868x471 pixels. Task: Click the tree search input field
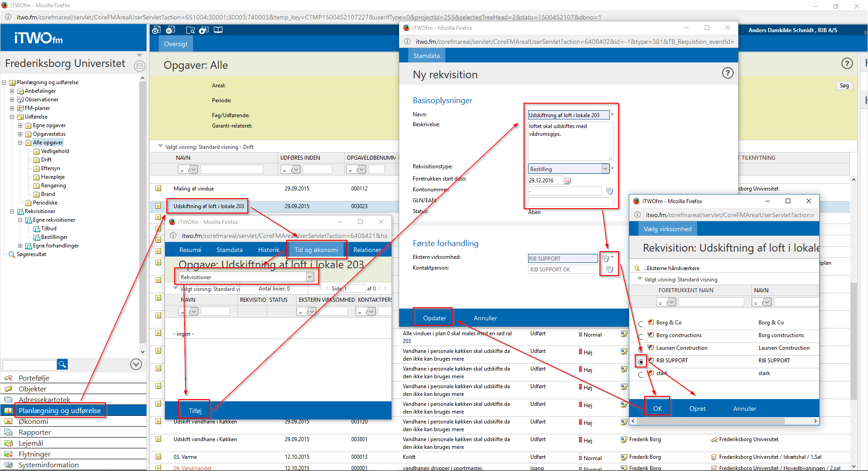coord(30,364)
